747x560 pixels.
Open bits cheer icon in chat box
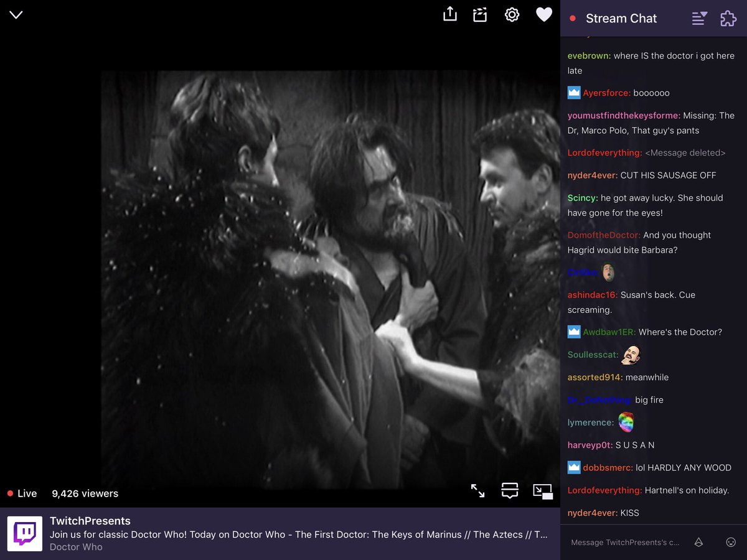coord(698,543)
